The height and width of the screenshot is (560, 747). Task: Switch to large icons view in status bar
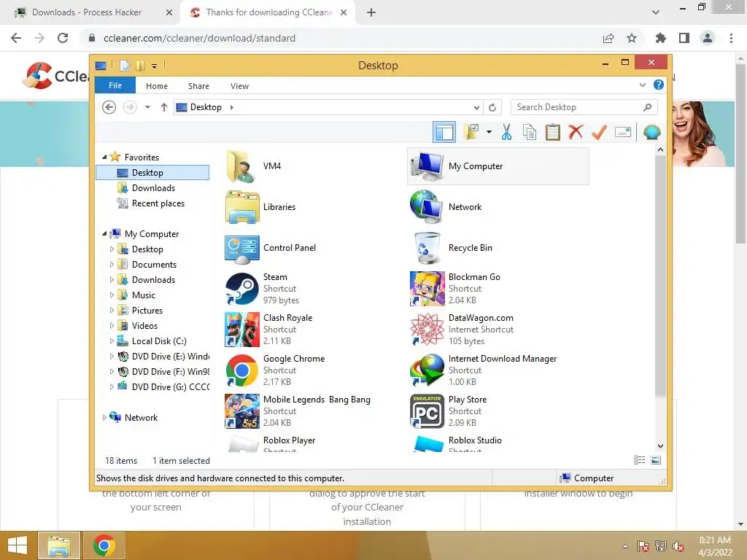(656, 460)
